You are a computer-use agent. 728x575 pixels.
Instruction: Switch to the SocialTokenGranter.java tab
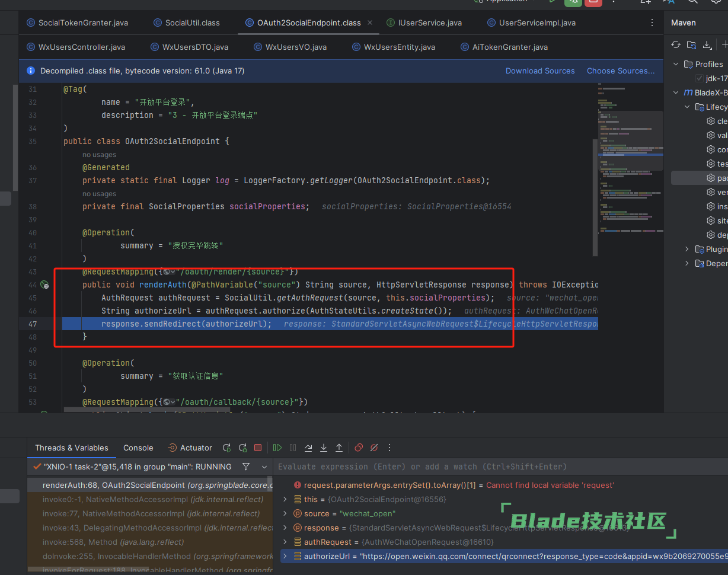tap(77, 23)
